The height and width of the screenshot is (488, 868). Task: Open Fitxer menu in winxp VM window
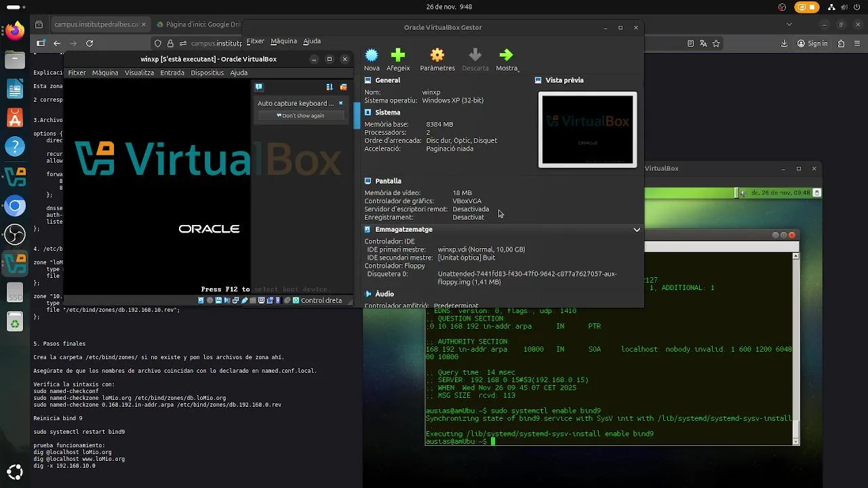[77, 73]
